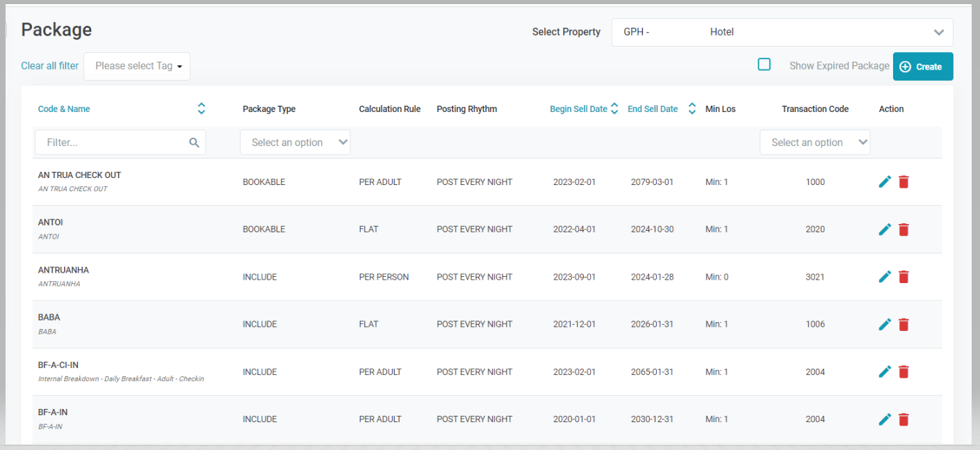
Task: Click the Code & Name column header
Action: pos(64,109)
